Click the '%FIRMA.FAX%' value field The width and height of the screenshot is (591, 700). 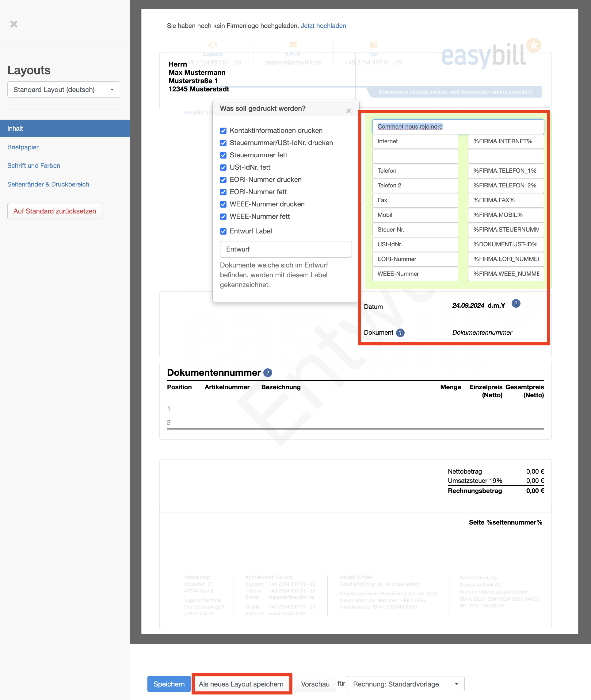[x=506, y=201]
